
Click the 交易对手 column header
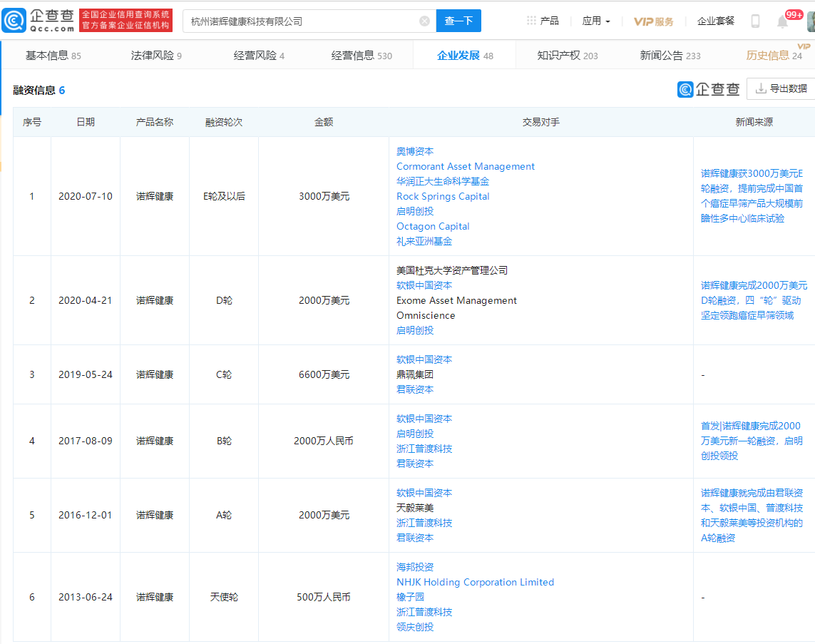coord(541,122)
